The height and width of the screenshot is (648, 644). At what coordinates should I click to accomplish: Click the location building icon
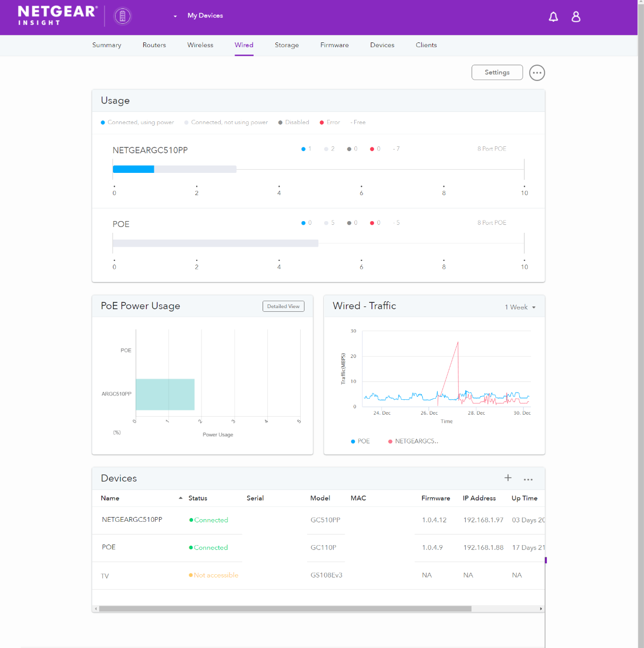123,16
